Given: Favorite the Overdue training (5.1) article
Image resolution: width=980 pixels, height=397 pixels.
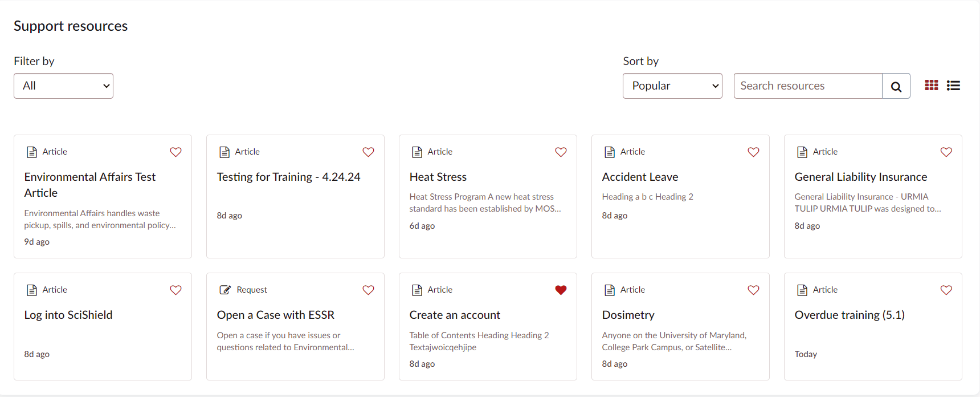Looking at the screenshot, I should click(x=946, y=290).
